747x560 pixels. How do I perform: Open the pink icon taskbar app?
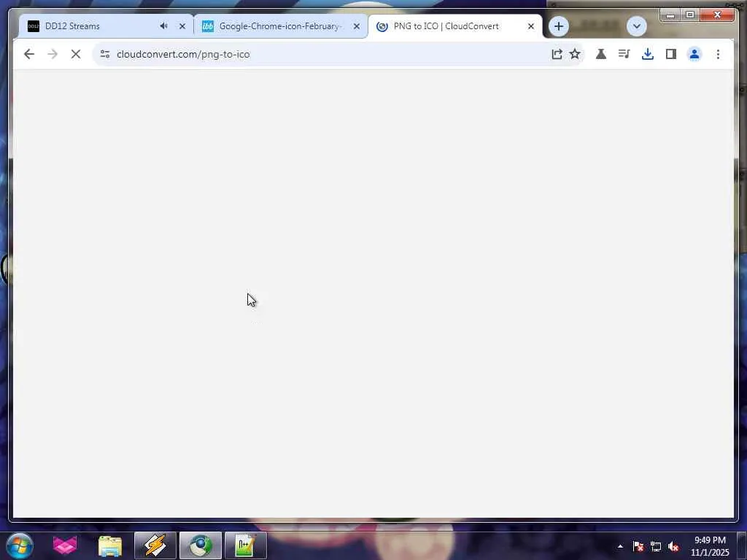tap(65, 545)
